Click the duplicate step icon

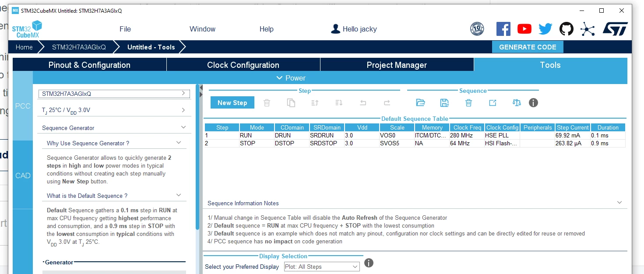pyautogui.click(x=291, y=103)
